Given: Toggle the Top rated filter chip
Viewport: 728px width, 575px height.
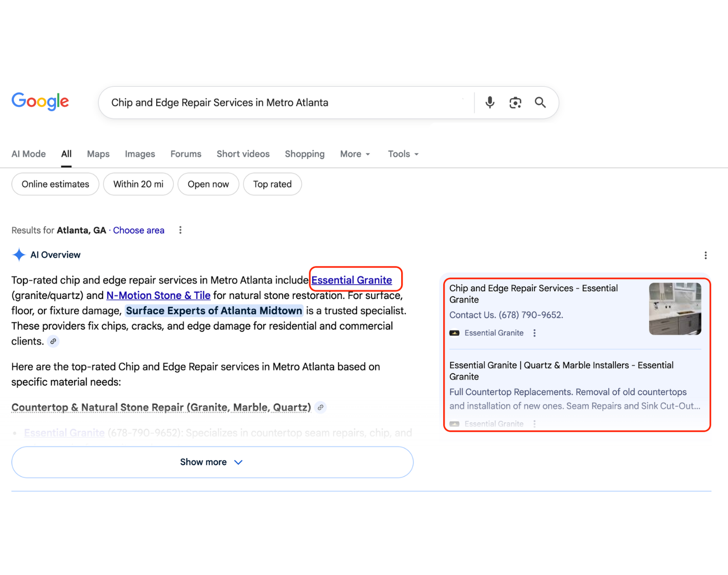Looking at the screenshot, I should click(272, 184).
